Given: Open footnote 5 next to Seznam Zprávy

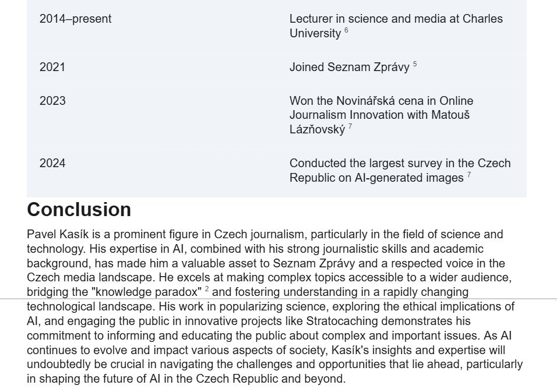Looking at the screenshot, I should click(415, 64).
